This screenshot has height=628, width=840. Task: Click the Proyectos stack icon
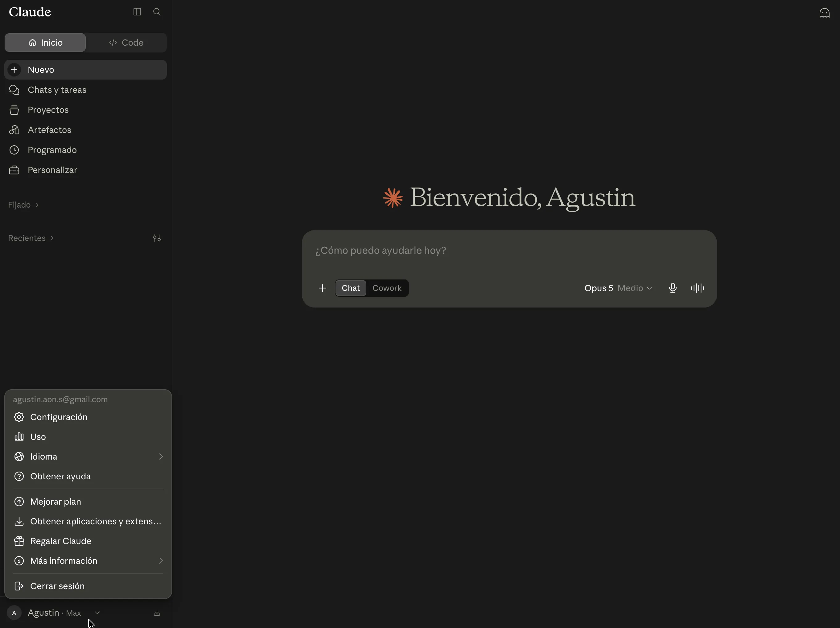tap(14, 110)
